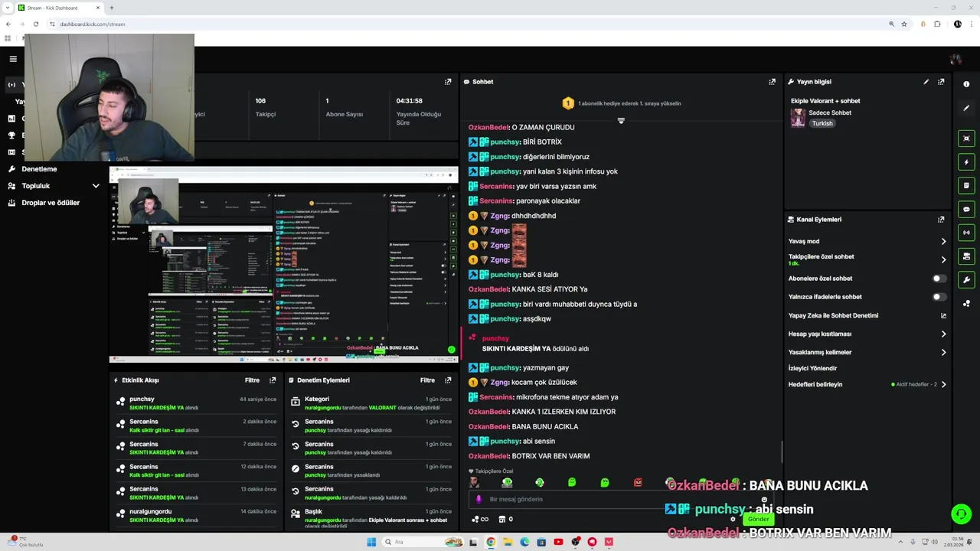Open Filtre in the Etkinlik Akışı panel
The width and height of the screenshot is (980, 551).
click(x=252, y=380)
